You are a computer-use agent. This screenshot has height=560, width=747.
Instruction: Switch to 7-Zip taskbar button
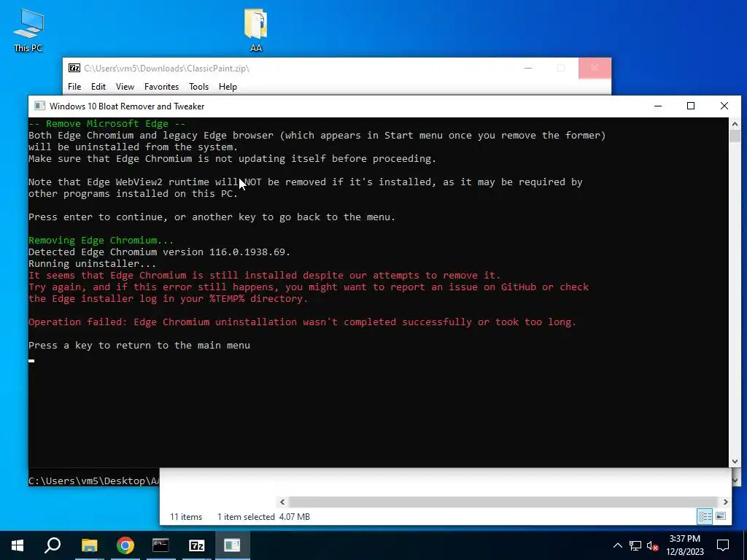pos(196,545)
